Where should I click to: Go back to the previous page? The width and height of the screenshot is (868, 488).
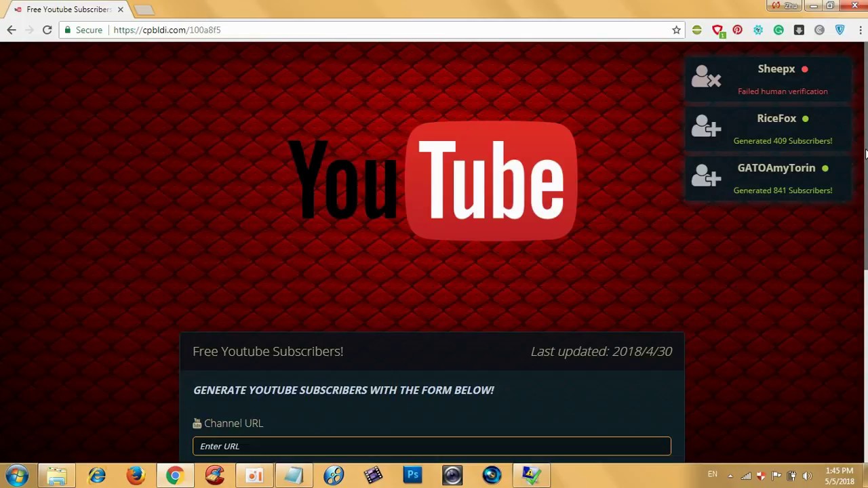pos(12,30)
